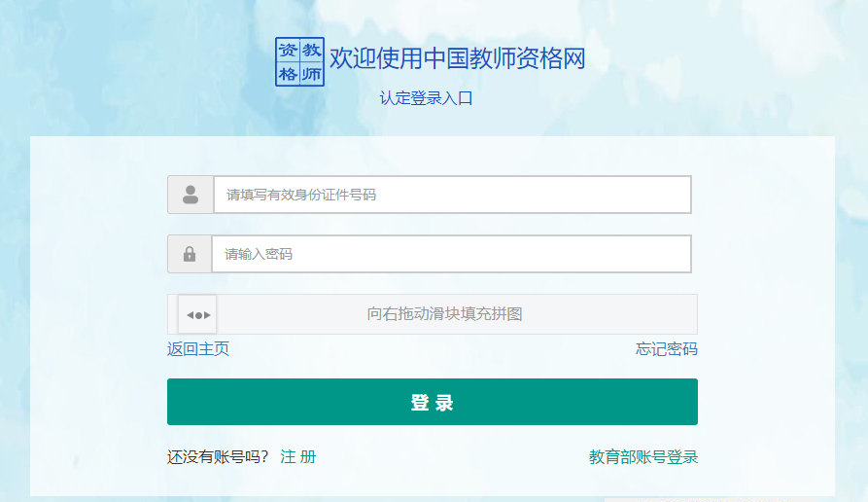This screenshot has height=502, width=868.
Task: Focus the 请填写有效身份证件号码 input field
Action: pyautogui.click(x=453, y=195)
